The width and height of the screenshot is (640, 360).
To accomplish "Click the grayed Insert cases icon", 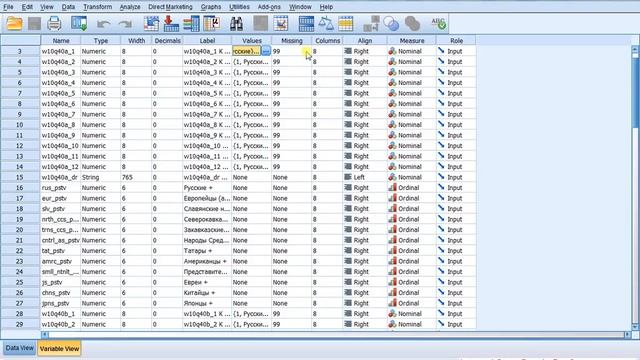I will 260,24.
